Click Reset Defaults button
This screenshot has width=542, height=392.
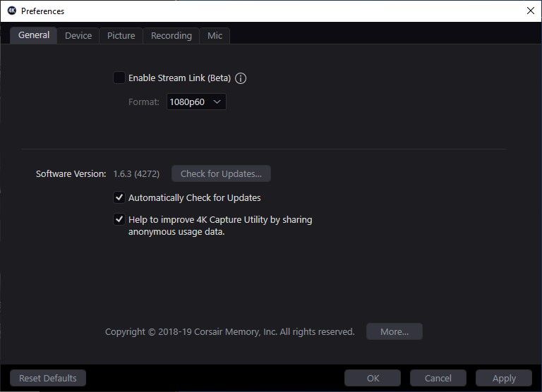point(48,378)
